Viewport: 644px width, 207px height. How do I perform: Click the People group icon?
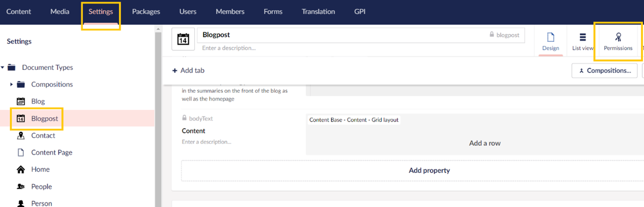(x=21, y=186)
